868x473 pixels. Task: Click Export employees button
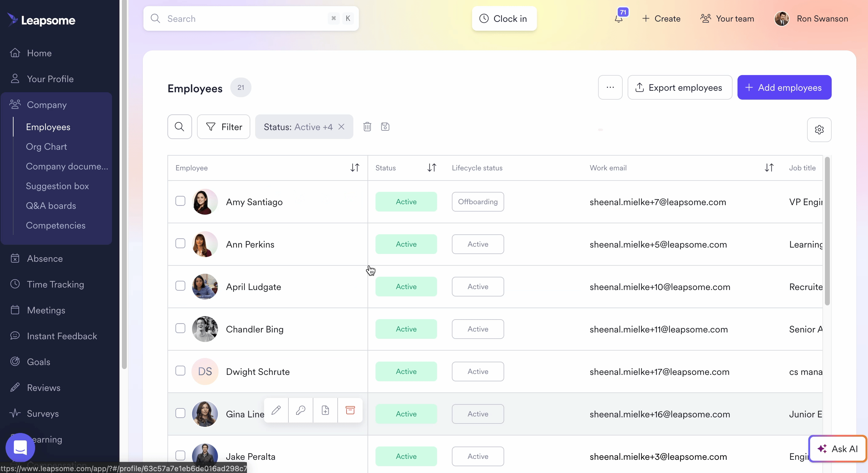680,88
